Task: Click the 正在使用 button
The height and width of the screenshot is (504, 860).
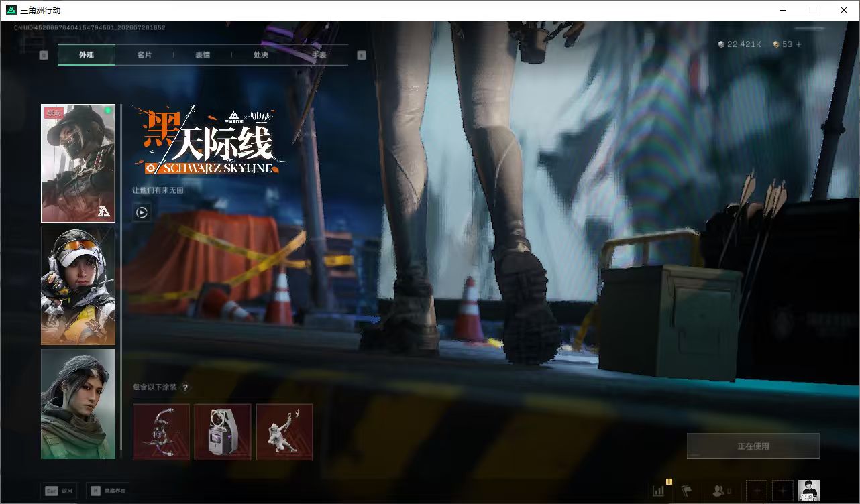Action: 753,446
